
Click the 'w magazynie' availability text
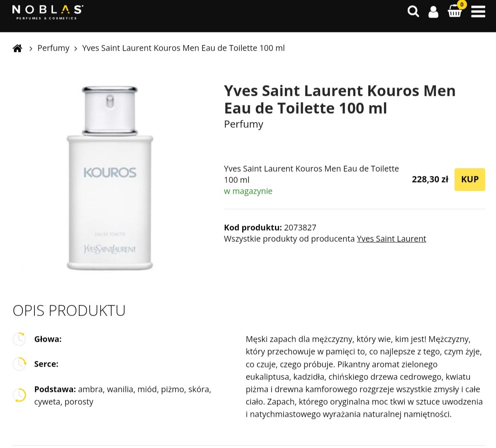248,191
